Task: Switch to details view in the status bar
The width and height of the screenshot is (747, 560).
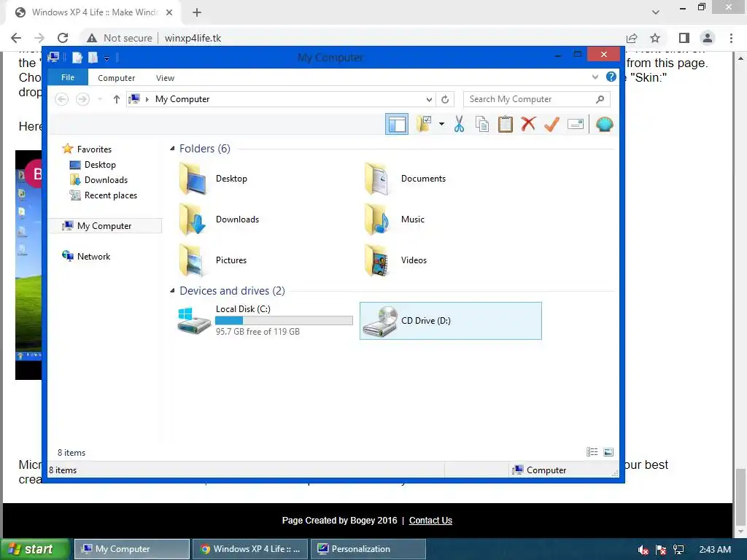Action: (592, 452)
